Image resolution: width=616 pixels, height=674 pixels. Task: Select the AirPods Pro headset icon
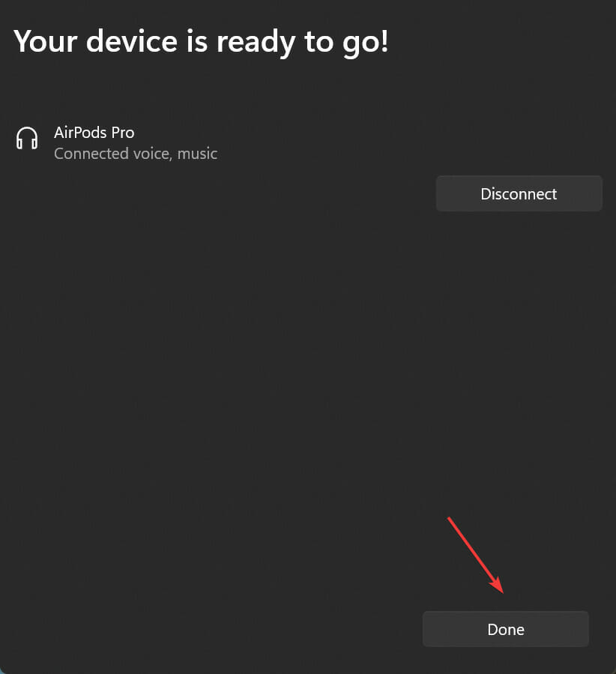(x=27, y=139)
